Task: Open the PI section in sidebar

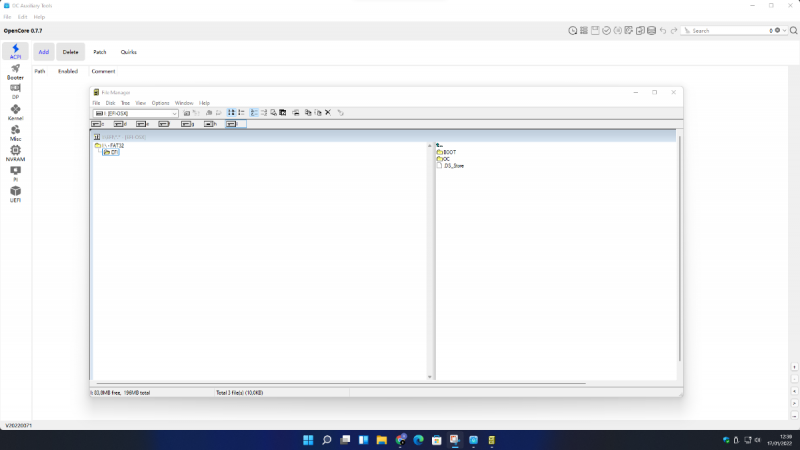Action: 15,173
